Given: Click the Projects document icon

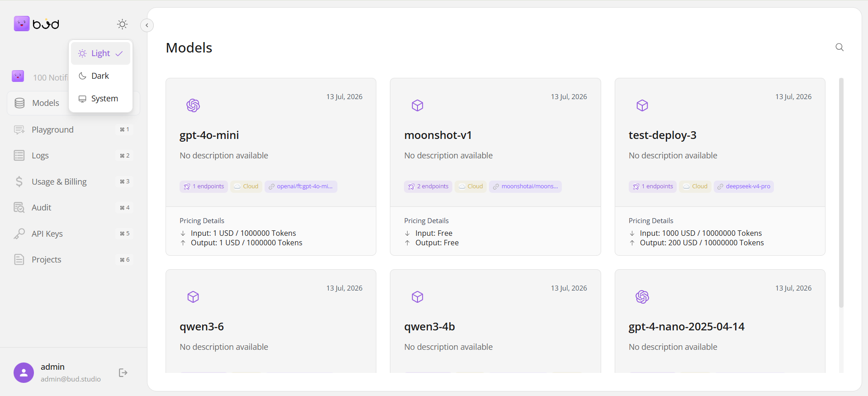Looking at the screenshot, I should (x=19, y=260).
